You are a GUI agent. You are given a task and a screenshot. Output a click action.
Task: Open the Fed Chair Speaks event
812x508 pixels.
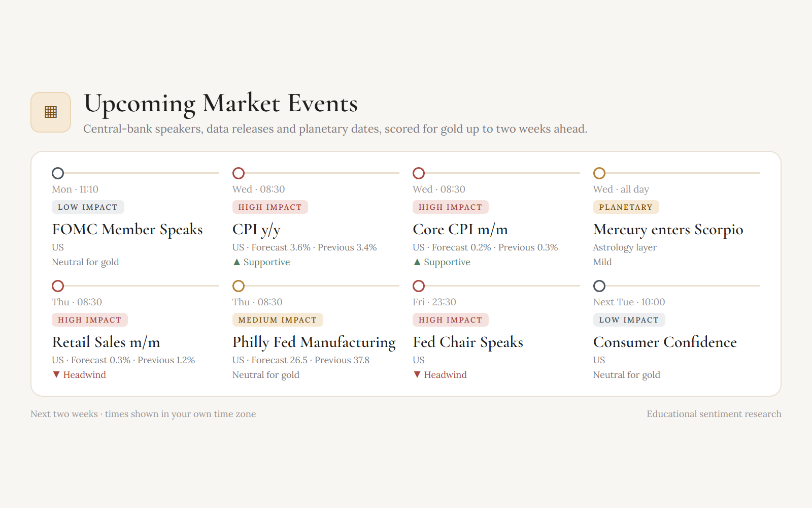(468, 342)
